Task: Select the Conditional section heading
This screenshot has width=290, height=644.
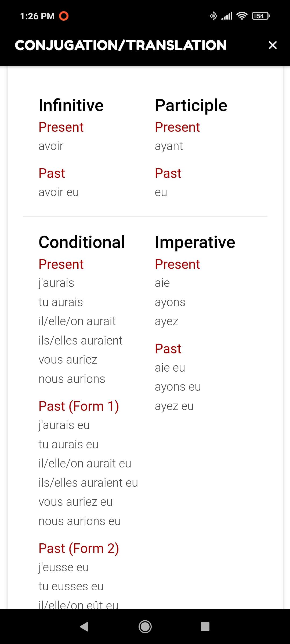Action: 81,242
